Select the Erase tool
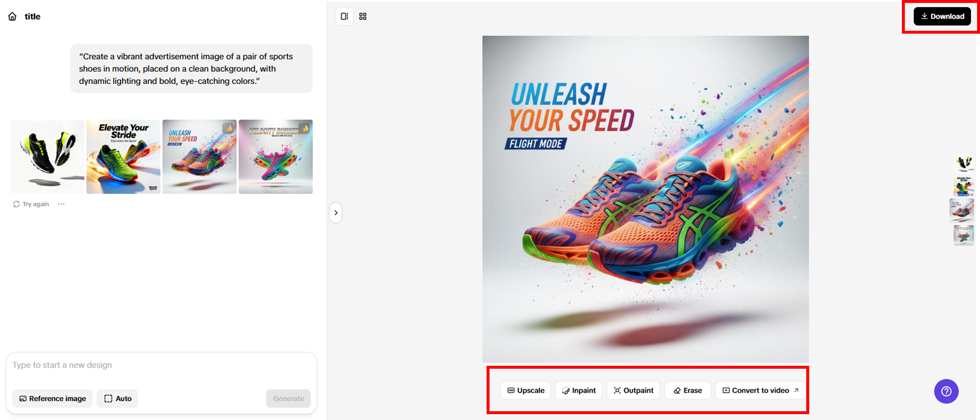Viewport: 980px width, 420px height. click(688, 390)
